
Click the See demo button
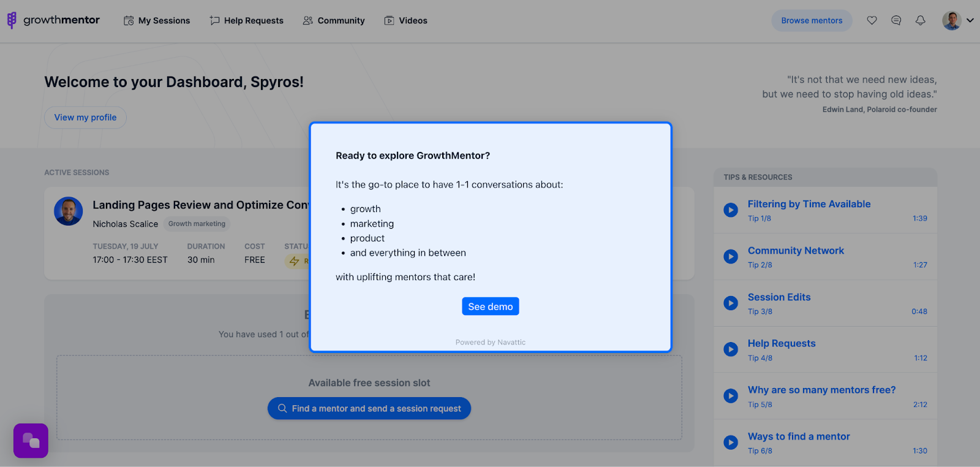tap(491, 306)
